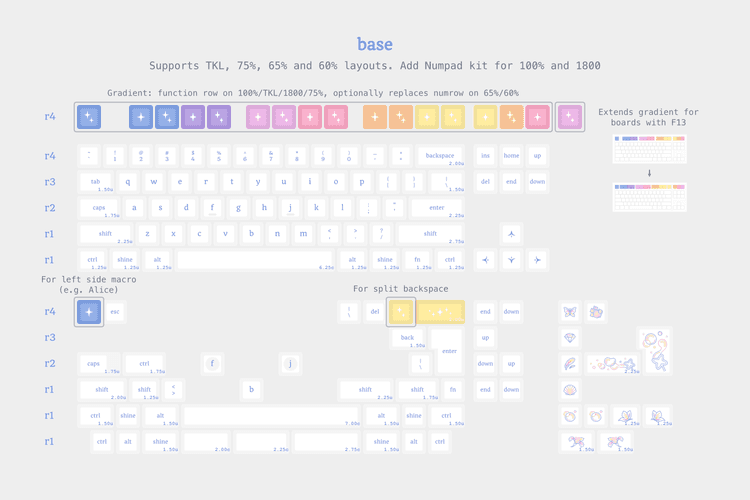
Task: Click the x keycap
Action: point(173,234)
